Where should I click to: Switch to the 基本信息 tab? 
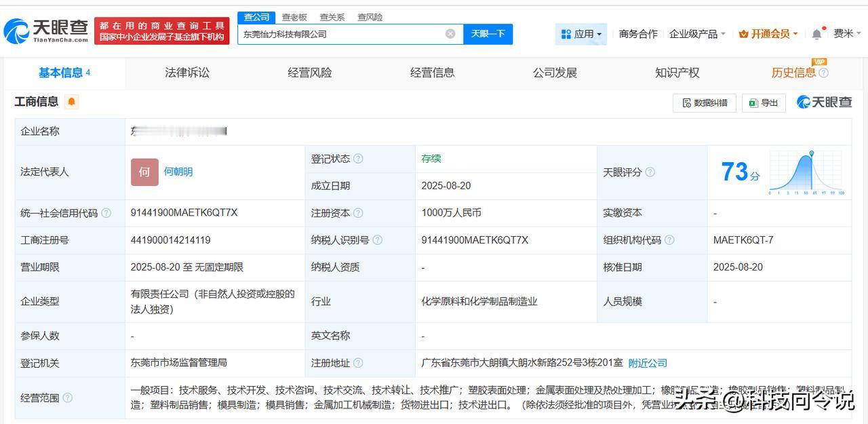point(64,73)
